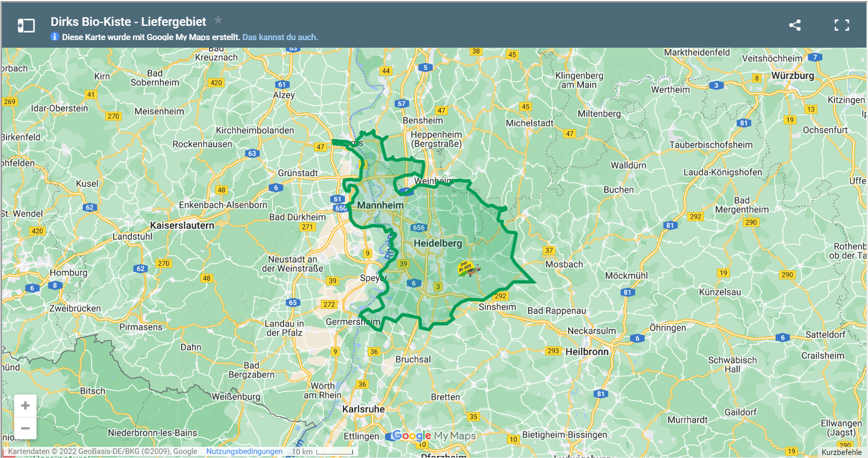Click the Würzburg city label
This screenshot has width=868, height=458.
[x=792, y=76]
